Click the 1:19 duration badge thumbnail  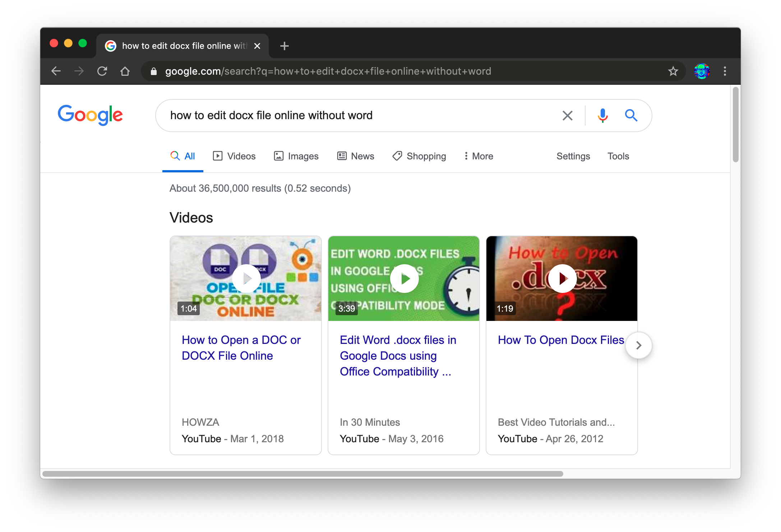pyautogui.click(x=505, y=308)
